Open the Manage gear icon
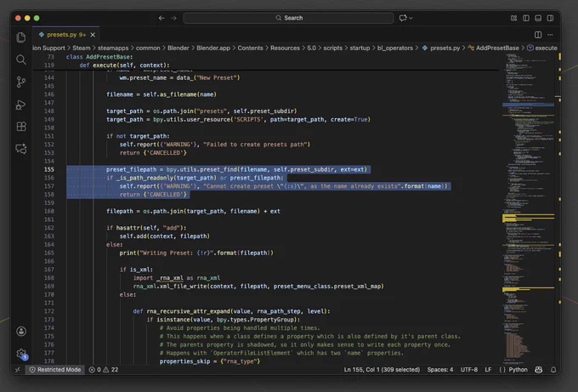Image resolution: width=578 pixels, height=392 pixels. pyautogui.click(x=21, y=354)
